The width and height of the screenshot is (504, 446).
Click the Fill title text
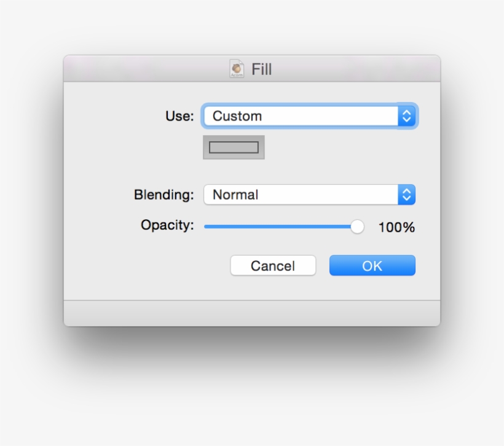tap(261, 69)
